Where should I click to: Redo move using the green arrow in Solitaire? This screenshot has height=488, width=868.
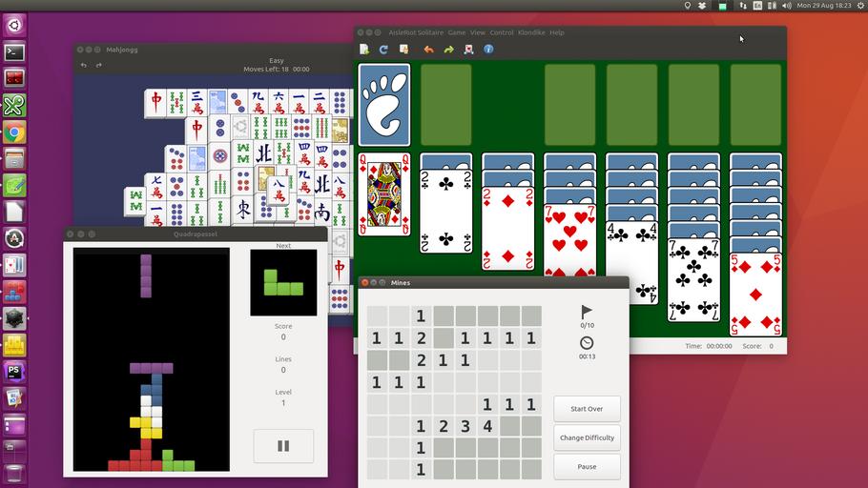pos(448,50)
